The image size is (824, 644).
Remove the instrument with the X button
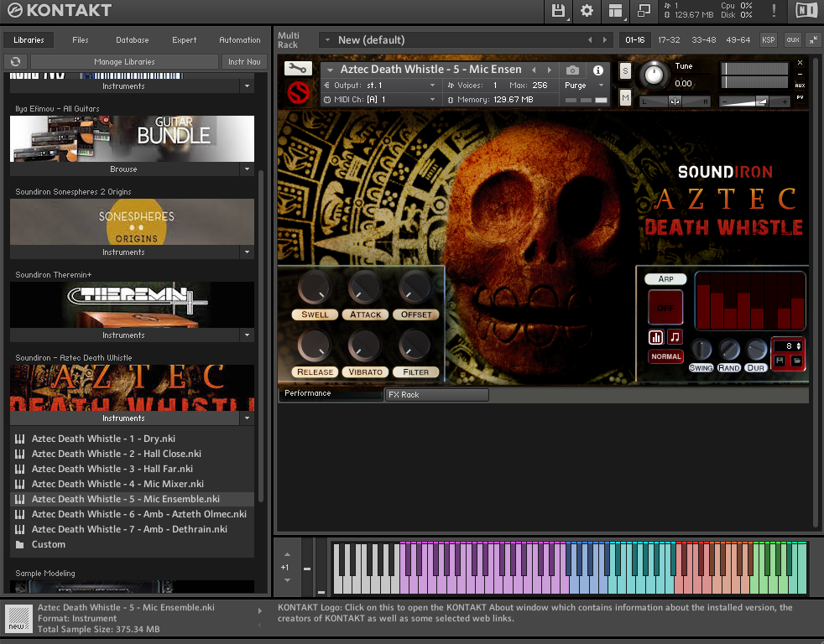[x=800, y=63]
